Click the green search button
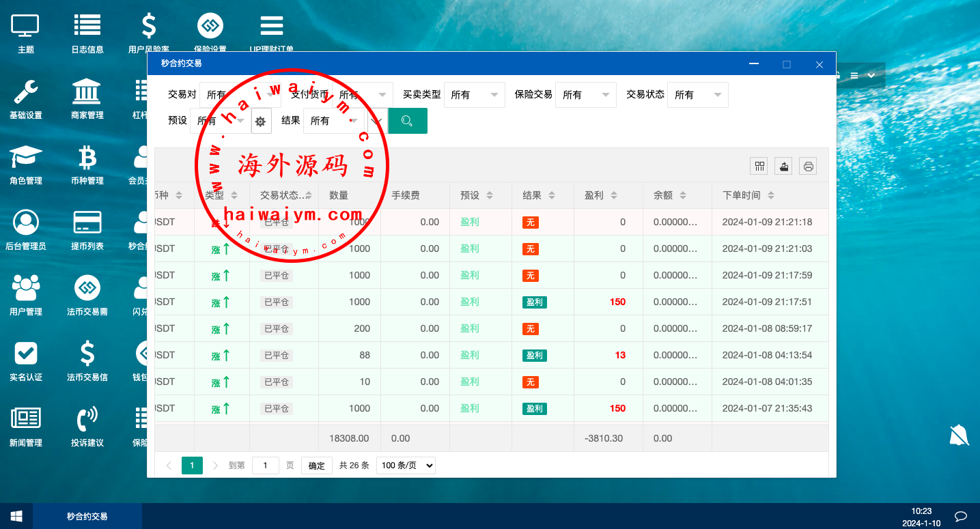This screenshot has height=529, width=980. point(407,121)
